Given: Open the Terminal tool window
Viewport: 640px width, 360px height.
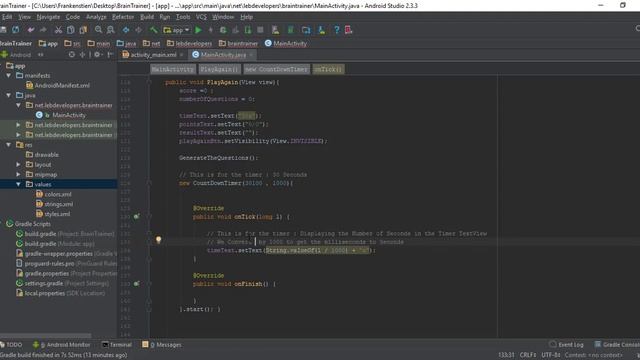Looking at the screenshot, I should (x=117, y=345).
